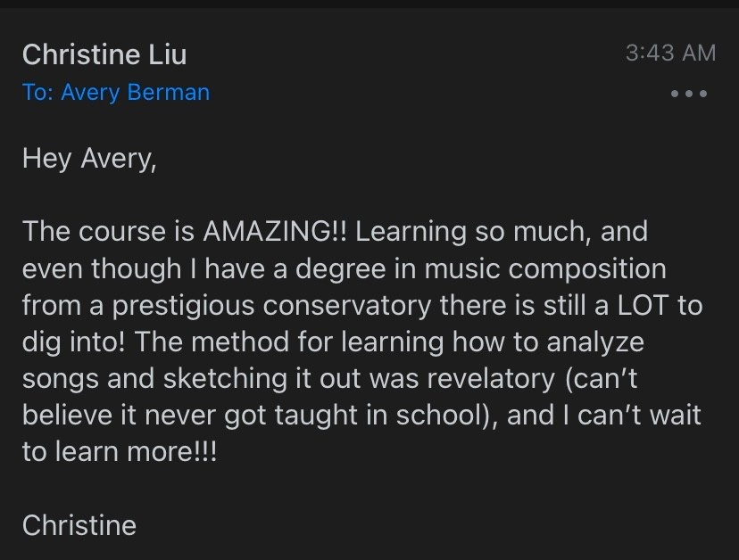
Task: Click the phrase "how to analyze"
Action: [548, 342]
